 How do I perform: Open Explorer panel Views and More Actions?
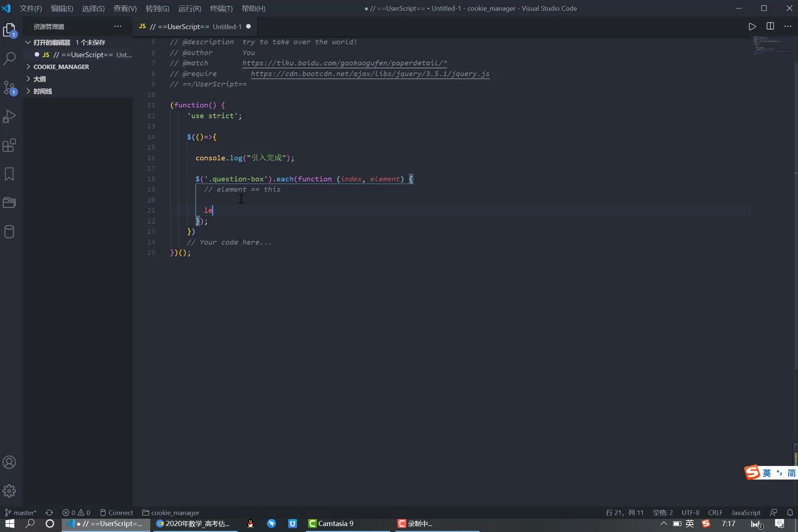point(118,27)
